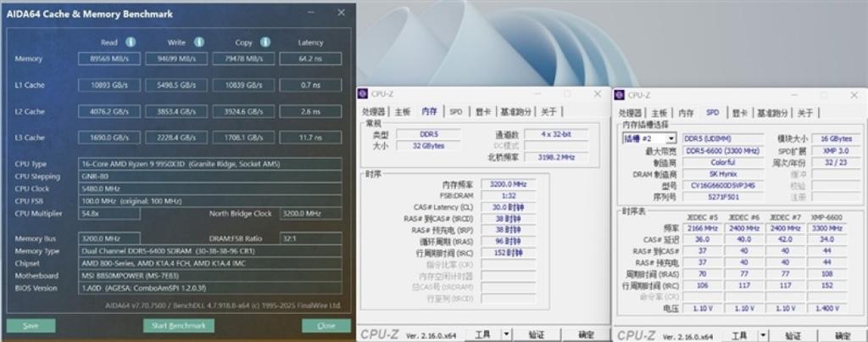The width and height of the screenshot is (868, 342).
Task: Switch to 主板 tab in CPU-Z SPD window
Action: pos(659,113)
